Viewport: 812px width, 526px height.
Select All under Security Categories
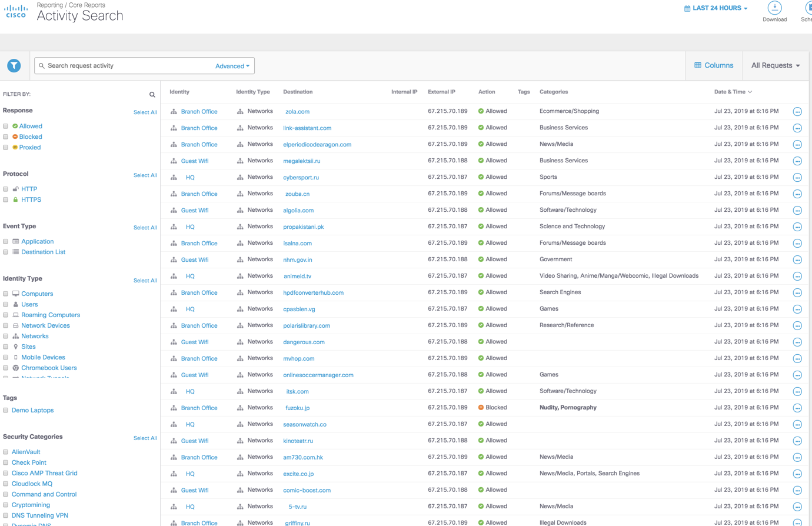(x=145, y=438)
